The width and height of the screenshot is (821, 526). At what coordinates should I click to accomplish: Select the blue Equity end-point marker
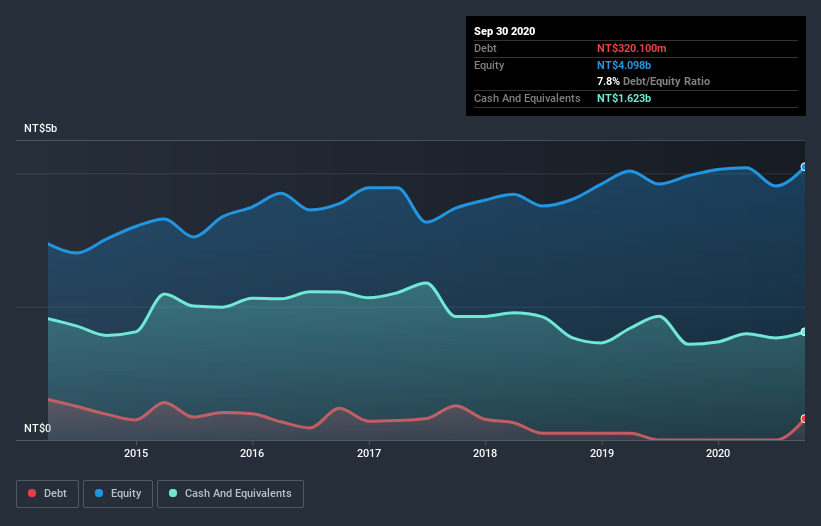tap(804, 167)
